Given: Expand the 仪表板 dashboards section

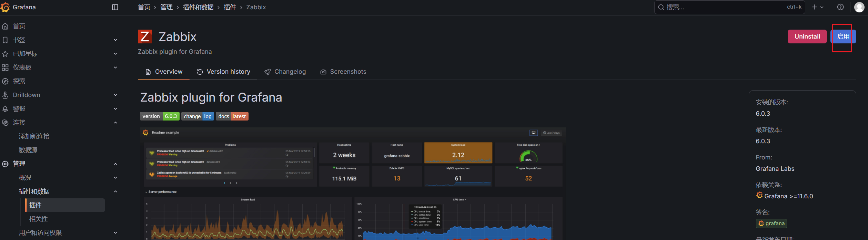Looking at the screenshot, I should pos(115,67).
